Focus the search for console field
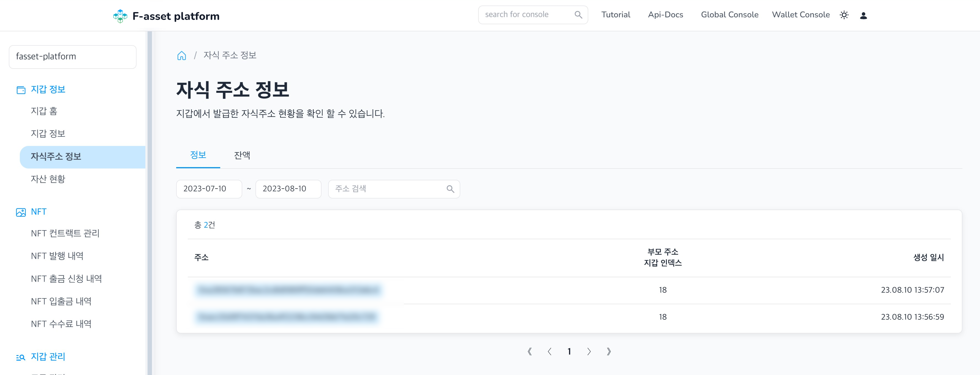This screenshot has width=980, height=375. point(533,15)
